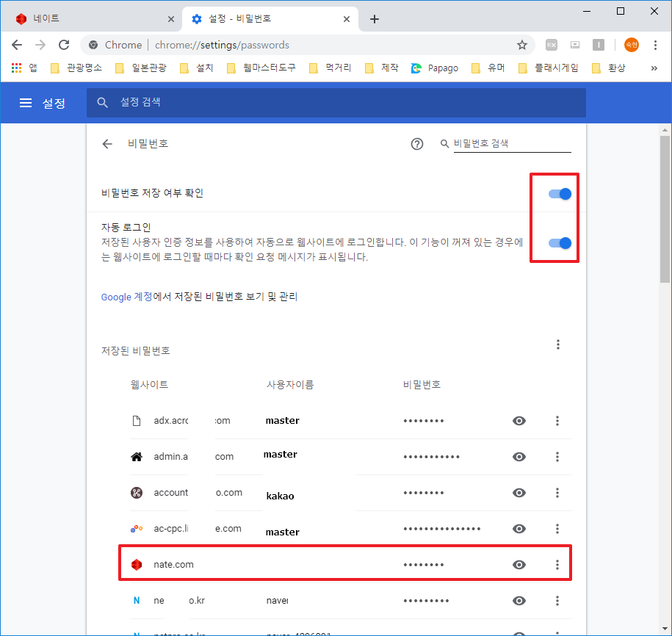Click the first gray extension icon in toolbar
The width and height of the screenshot is (672, 636).
(x=551, y=45)
